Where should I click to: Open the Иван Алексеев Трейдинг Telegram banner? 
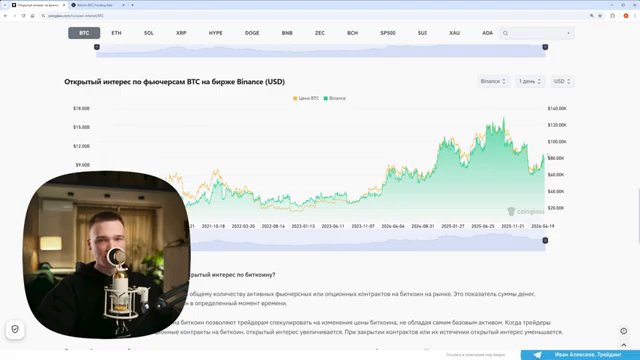coord(580,355)
